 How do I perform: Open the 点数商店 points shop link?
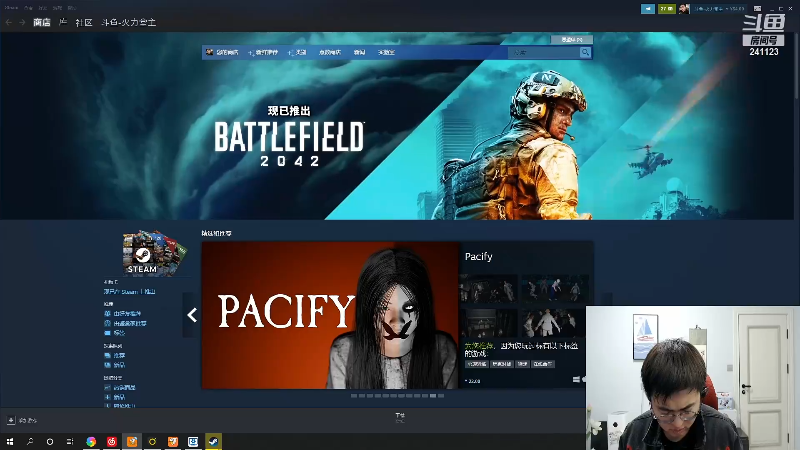coord(330,52)
